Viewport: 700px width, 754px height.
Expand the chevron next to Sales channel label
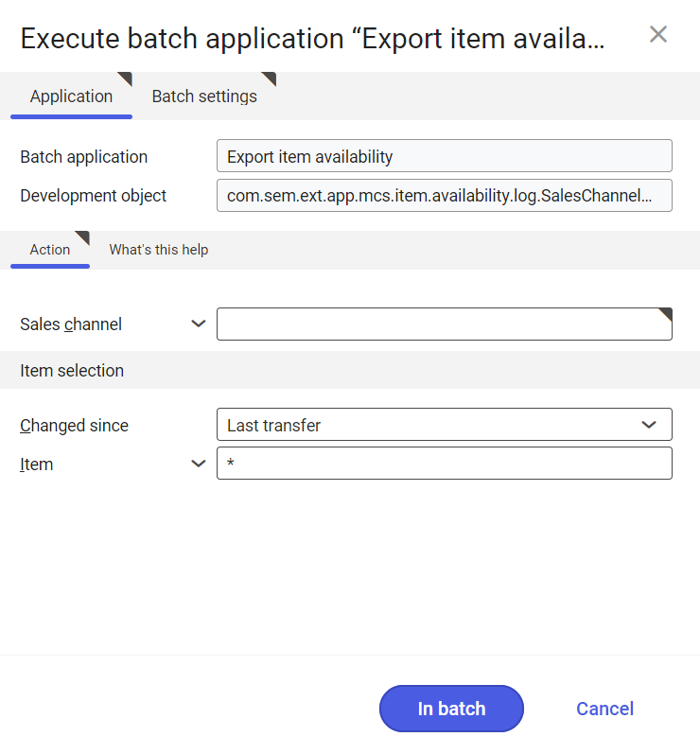click(x=198, y=324)
